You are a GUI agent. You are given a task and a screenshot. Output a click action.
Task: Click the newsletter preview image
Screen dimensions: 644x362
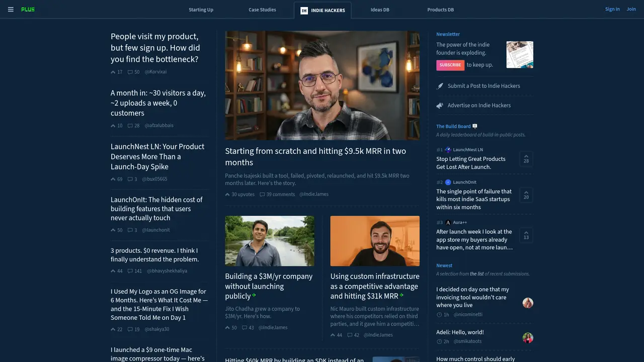pyautogui.click(x=520, y=55)
